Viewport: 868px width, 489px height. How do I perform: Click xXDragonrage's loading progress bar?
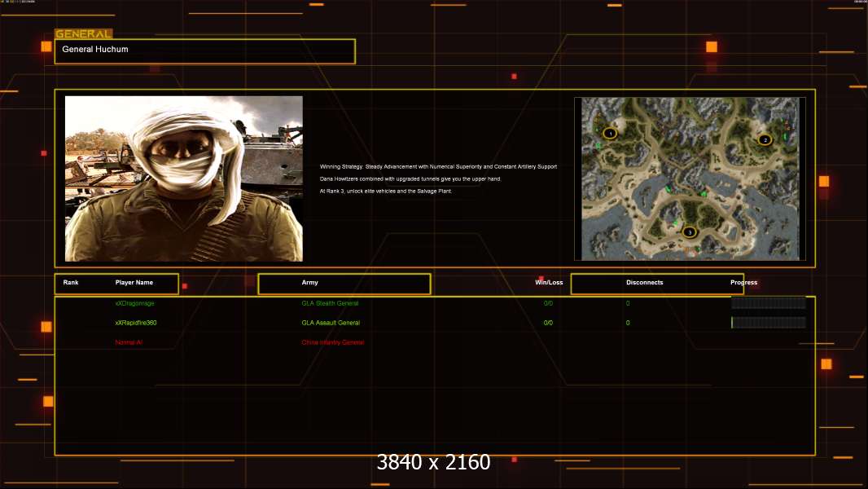pyautogui.click(x=768, y=303)
